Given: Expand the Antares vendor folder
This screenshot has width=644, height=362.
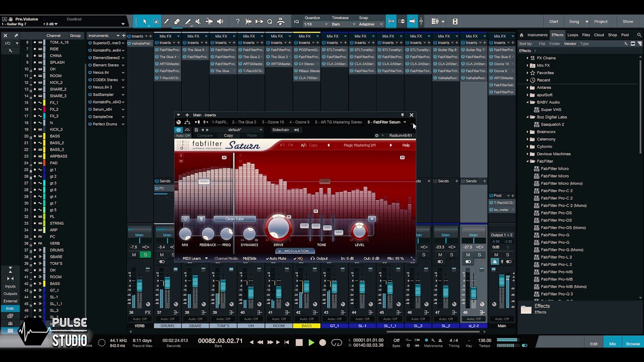Looking at the screenshot, I should (x=527, y=87).
